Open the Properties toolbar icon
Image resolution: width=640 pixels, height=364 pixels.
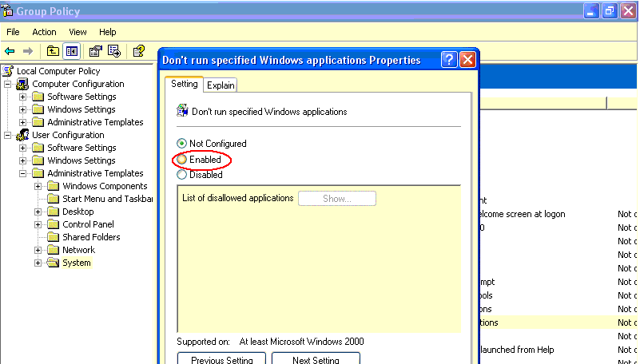pos(96,51)
